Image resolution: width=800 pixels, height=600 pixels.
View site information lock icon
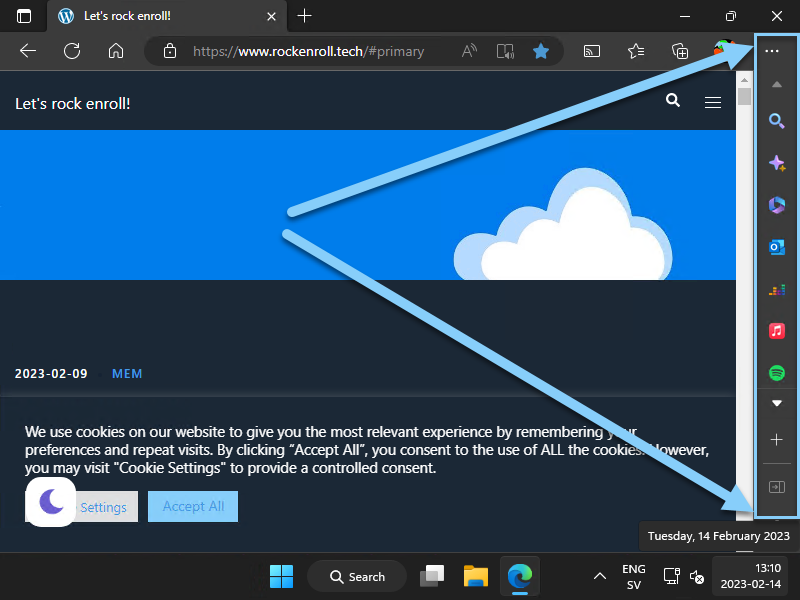click(170, 51)
